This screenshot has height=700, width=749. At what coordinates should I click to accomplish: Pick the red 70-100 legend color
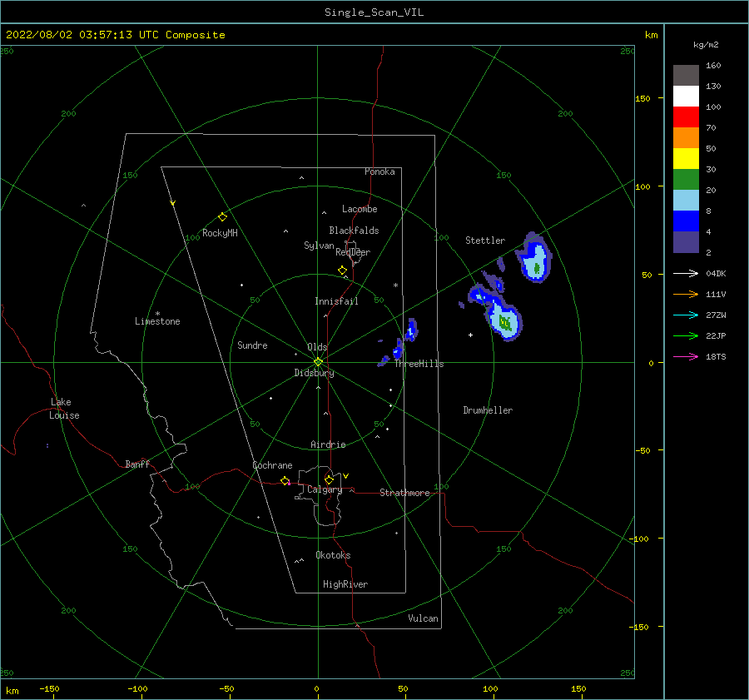[x=686, y=117]
